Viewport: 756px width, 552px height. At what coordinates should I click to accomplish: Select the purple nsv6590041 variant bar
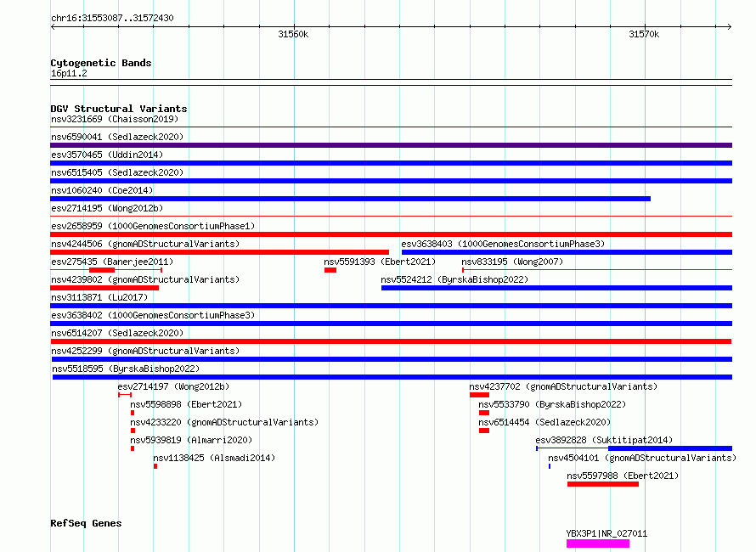(x=391, y=145)
